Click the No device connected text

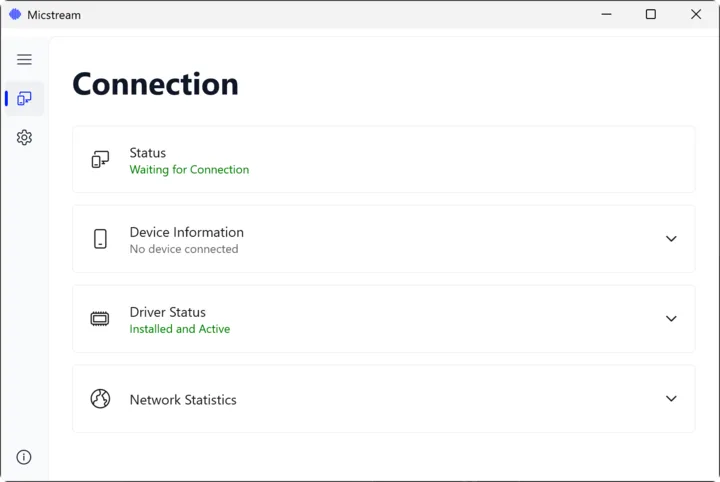[x=184, y=249]
